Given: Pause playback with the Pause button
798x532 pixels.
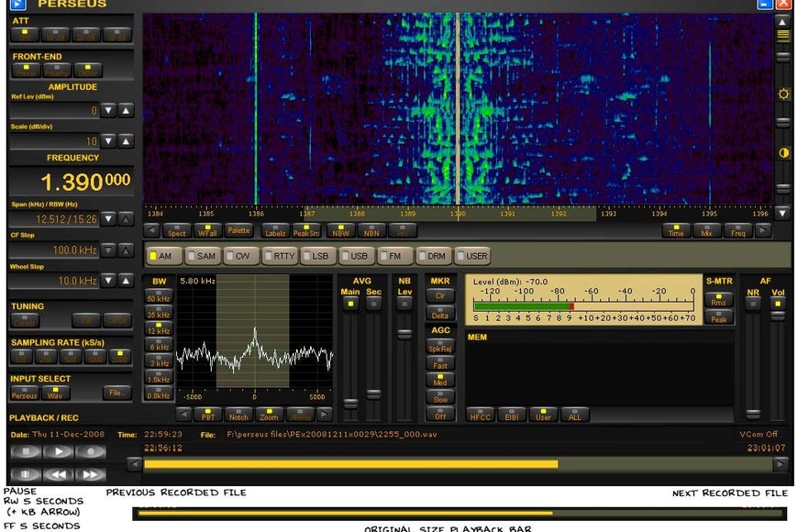Looking at the screenshot, I should 25,474.
